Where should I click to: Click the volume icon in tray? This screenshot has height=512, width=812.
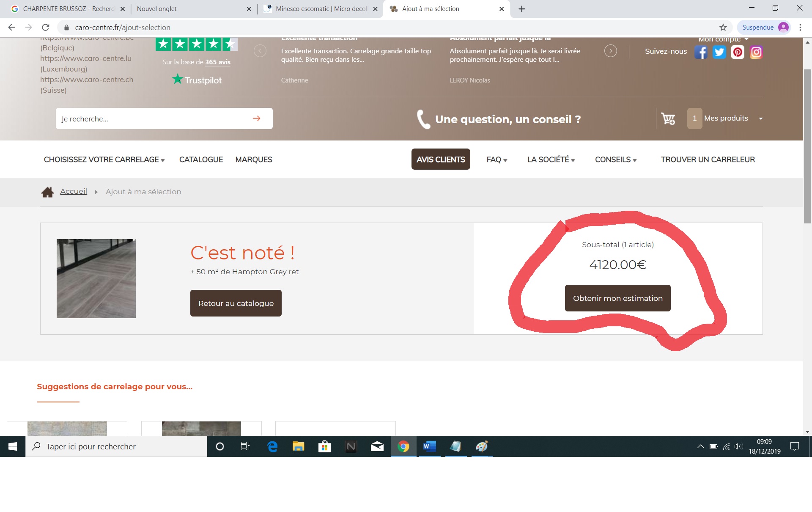coord(738,446)
